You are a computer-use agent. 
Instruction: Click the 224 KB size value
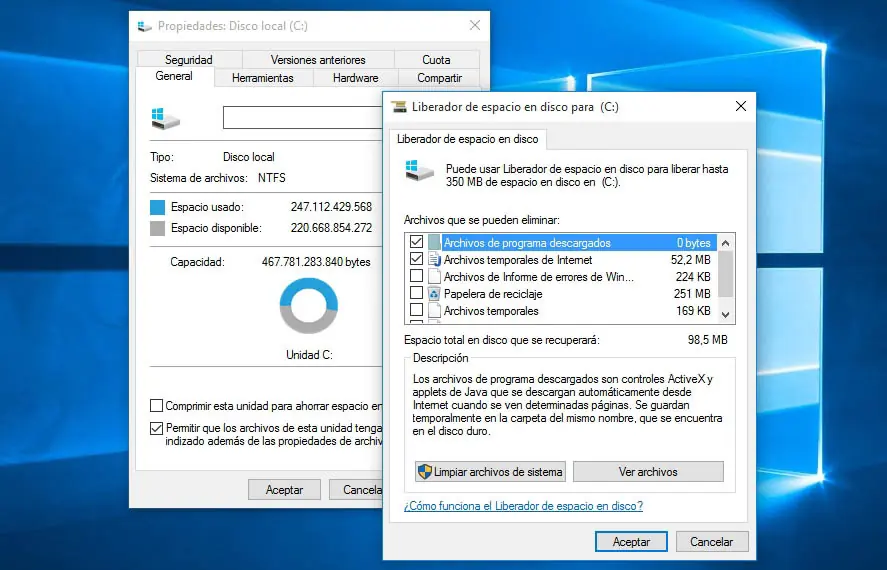[x=693, y=277]
